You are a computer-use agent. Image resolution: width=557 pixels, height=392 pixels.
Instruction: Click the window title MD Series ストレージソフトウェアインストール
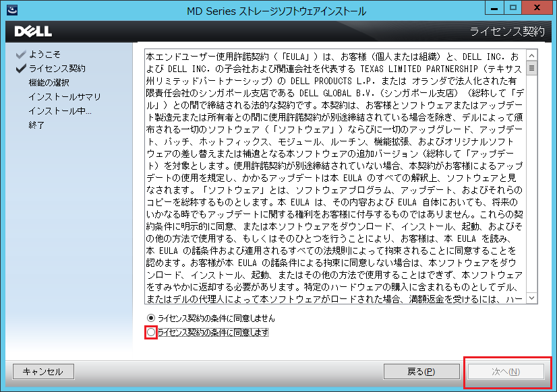276,11
